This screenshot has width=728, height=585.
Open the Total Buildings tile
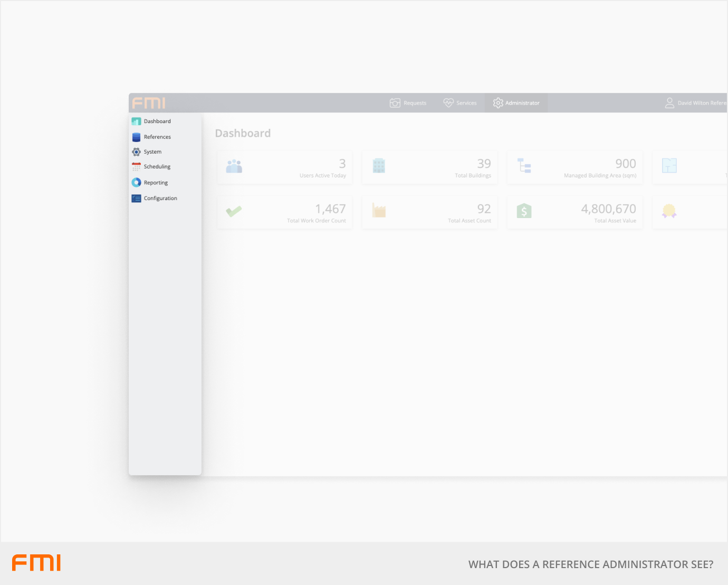point(429,167)
